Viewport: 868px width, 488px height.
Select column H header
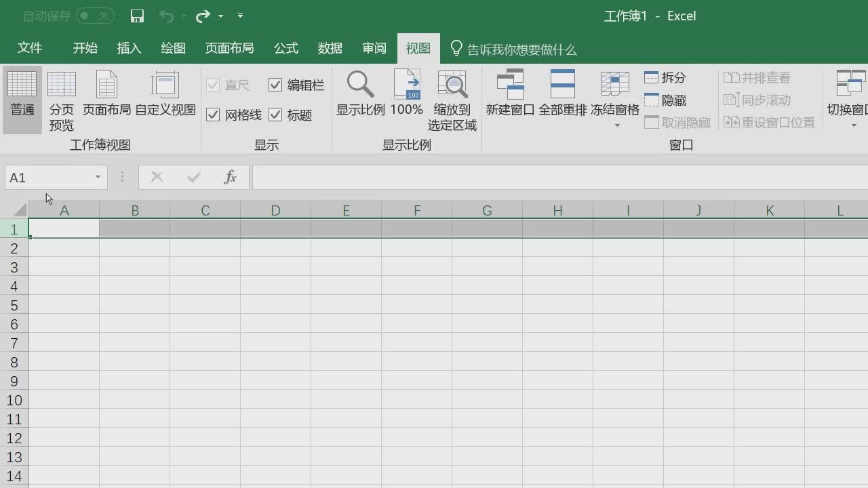(x=557, y=211)
